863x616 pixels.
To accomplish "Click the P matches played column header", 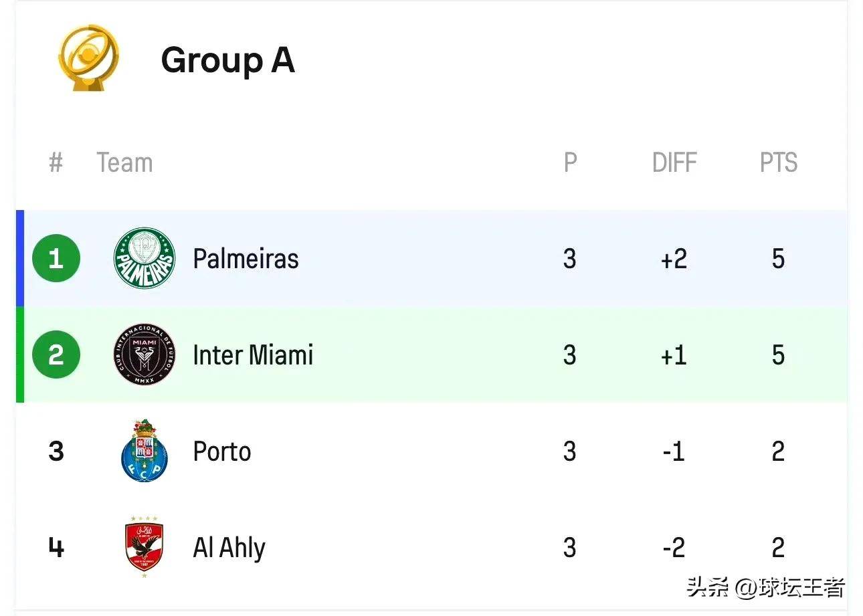I will [570, 163].
